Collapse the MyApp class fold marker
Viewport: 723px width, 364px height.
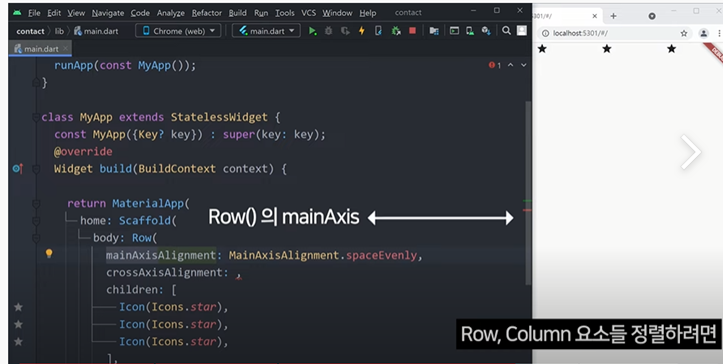[36, 117]
